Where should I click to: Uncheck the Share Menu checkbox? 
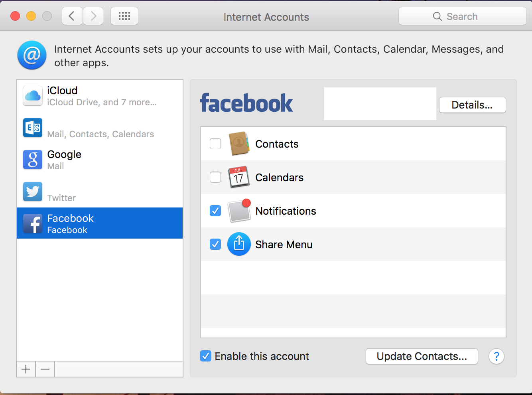coord(215,244)
